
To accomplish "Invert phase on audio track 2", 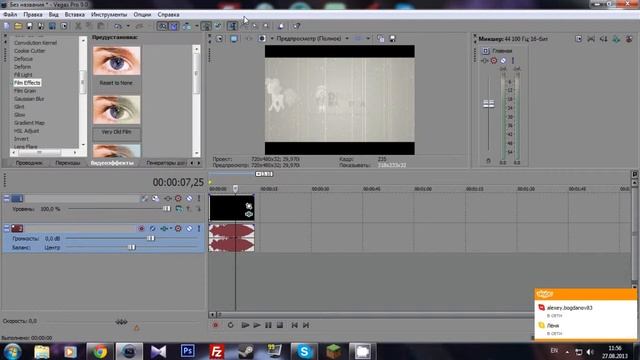I will [152, 229].
